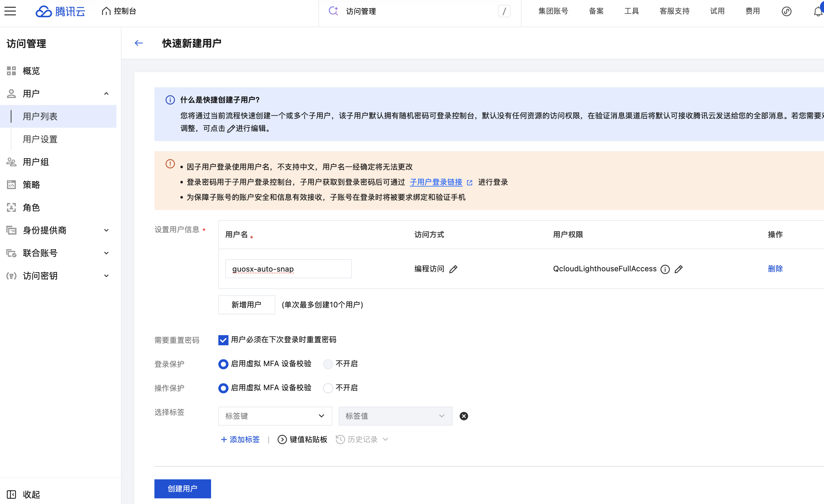Select 不开启 for 操作保护
824x504 pixels.
pos(328,388)
